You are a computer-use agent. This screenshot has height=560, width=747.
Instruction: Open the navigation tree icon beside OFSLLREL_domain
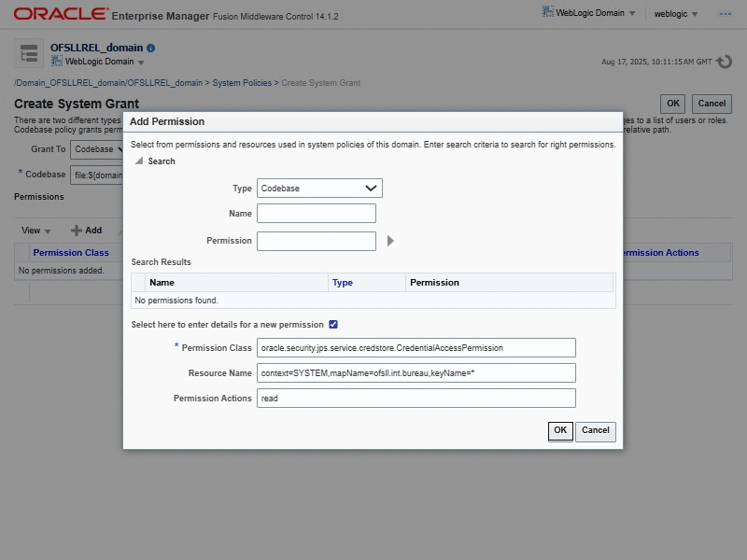pyautogui.click(x=29, y=53)
